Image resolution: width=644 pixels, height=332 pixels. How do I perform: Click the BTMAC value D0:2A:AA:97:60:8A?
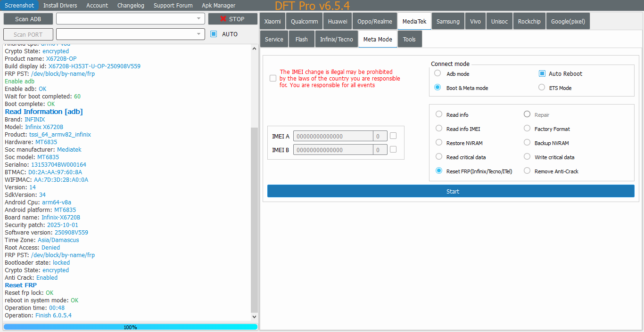55,172
